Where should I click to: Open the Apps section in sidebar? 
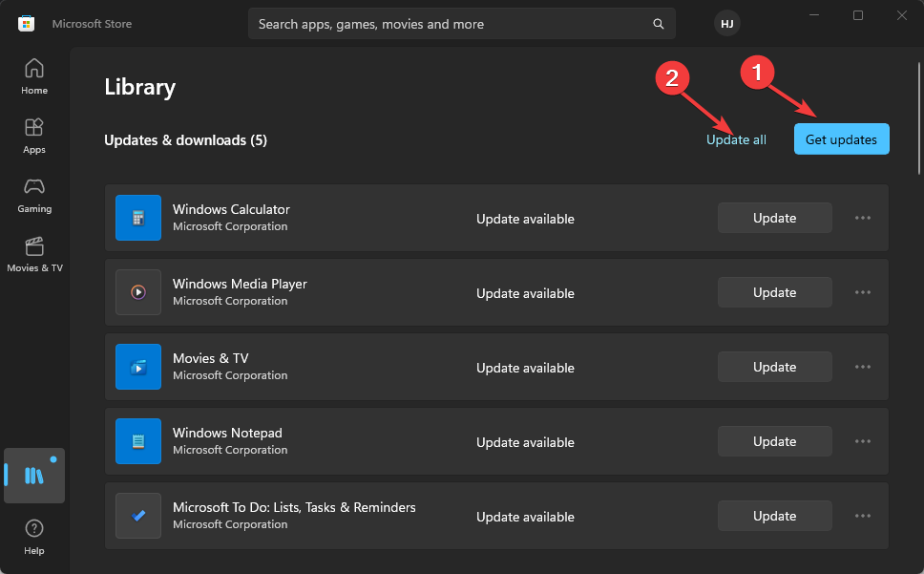pyautogui.click(x=34, y=137)
